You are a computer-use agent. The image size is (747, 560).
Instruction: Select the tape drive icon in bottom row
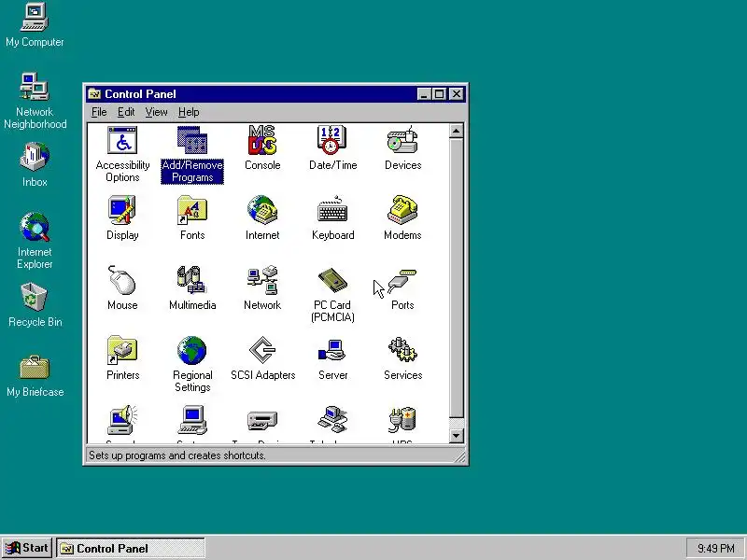(262, 421)
